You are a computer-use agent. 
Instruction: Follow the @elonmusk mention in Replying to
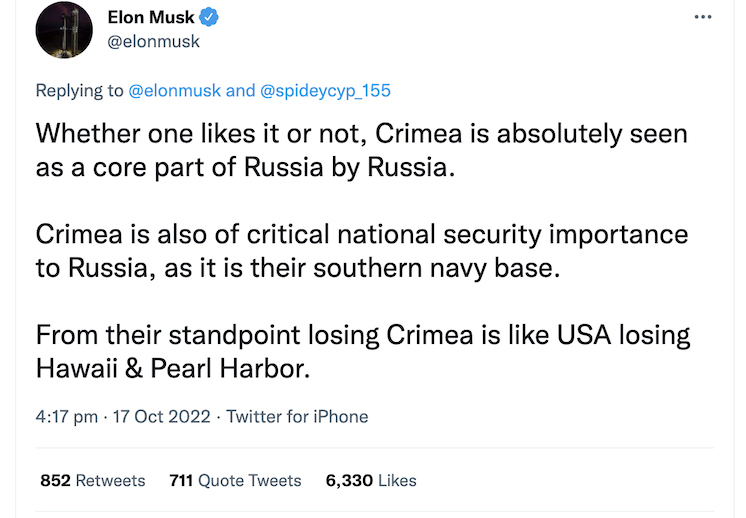pyautogui.click(x=175, y=90)
